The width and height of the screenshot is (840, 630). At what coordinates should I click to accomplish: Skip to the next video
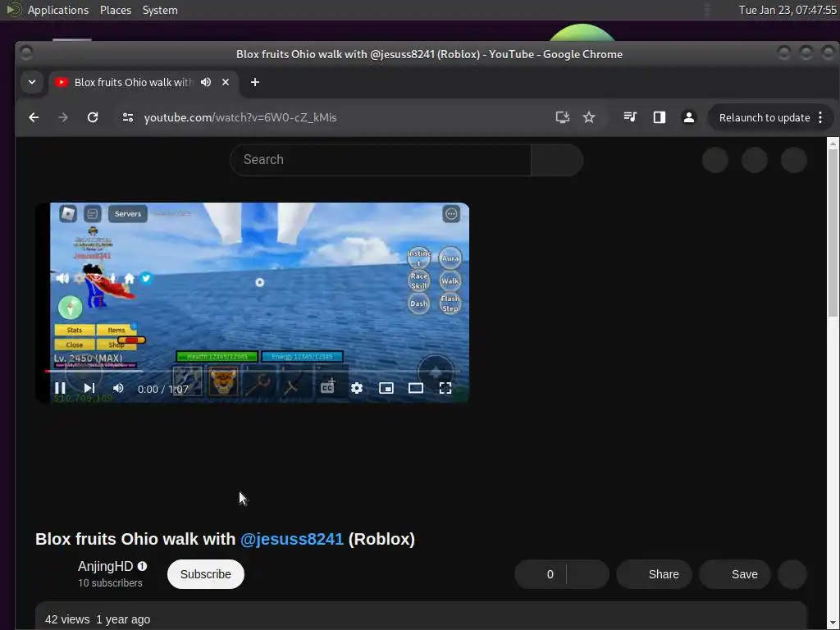89,388
